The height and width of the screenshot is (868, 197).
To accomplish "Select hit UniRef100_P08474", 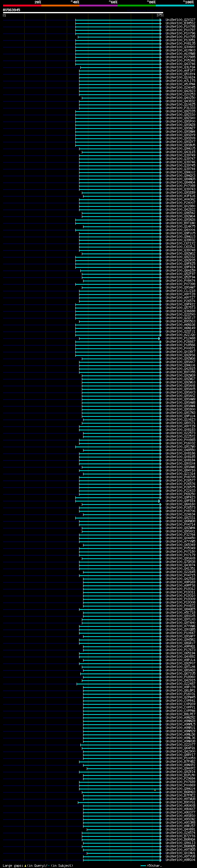I will (180, 281).
